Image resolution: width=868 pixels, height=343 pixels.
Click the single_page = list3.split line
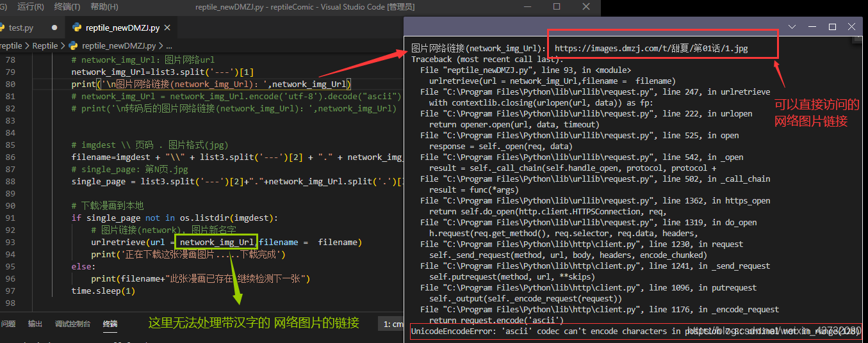click(237, 181)
